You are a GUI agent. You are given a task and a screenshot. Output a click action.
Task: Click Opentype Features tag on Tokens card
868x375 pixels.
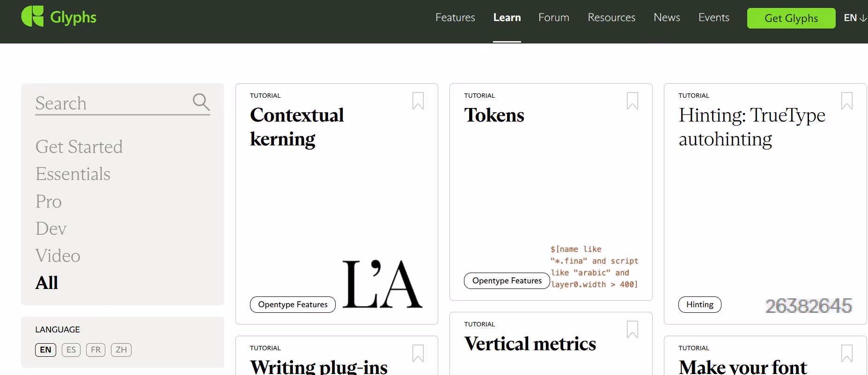click(507, 281)
